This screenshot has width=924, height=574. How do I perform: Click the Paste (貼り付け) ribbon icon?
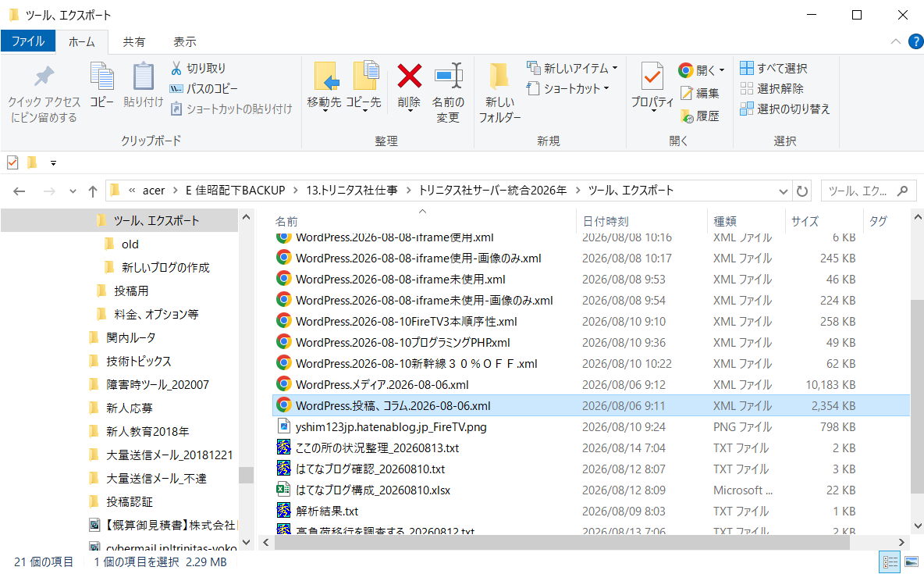(143, 77)
